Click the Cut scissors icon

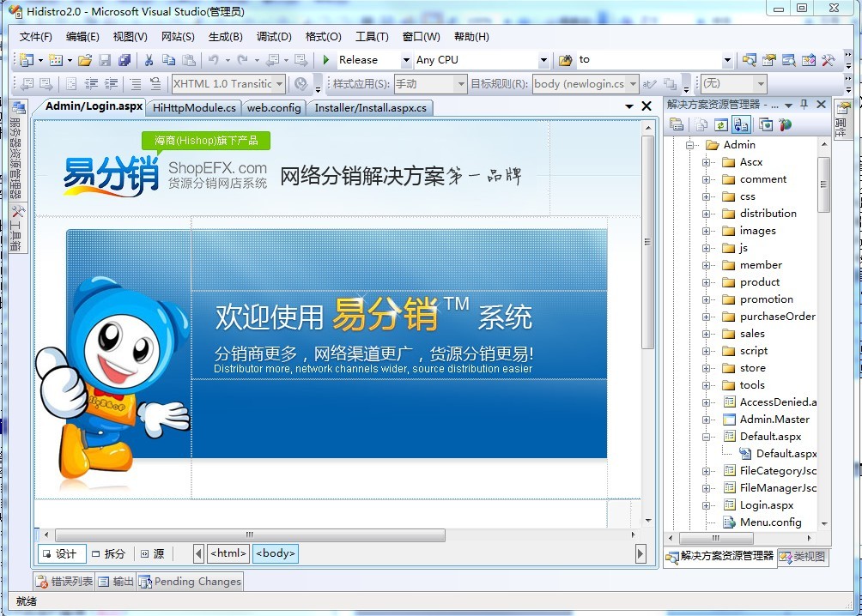pos(149,60)
